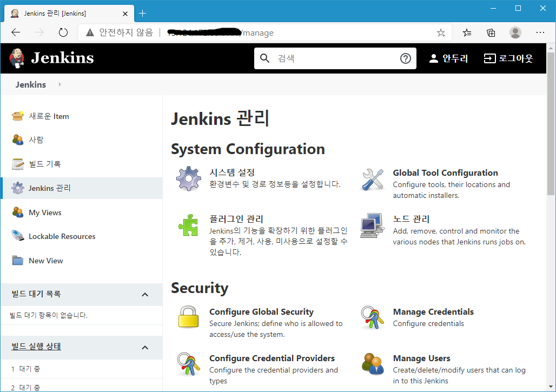Open the 노드 관리 link

(411, 219)
